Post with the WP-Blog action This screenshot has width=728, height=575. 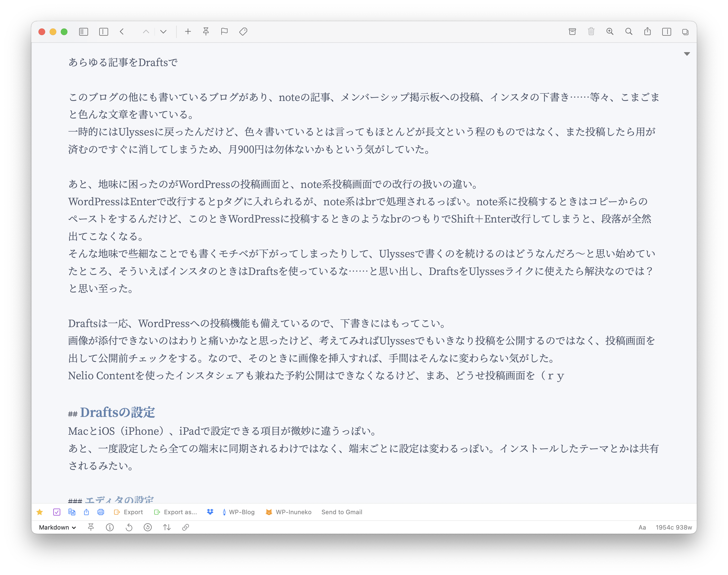(x=239, y=512)
